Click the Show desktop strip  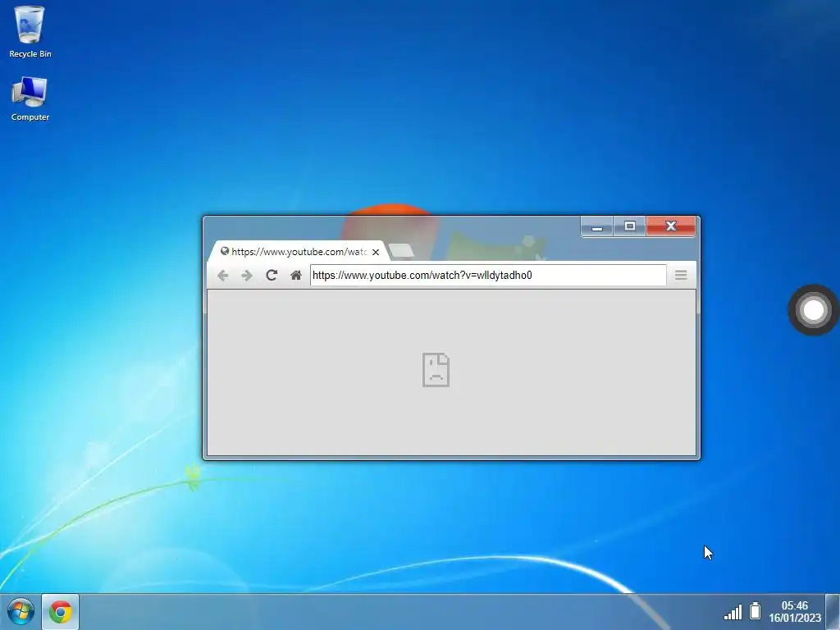[x=833, y=612]
